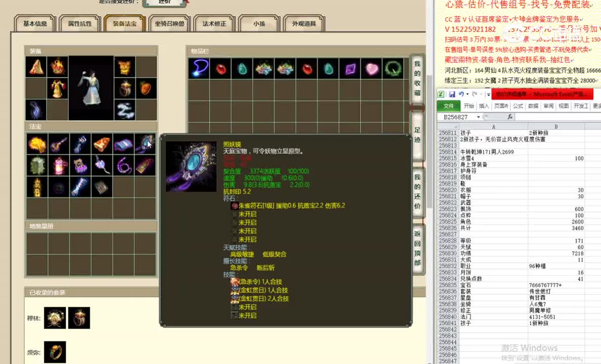
Task: Select the golden mask equipment icon
Action: pos(124,67)
